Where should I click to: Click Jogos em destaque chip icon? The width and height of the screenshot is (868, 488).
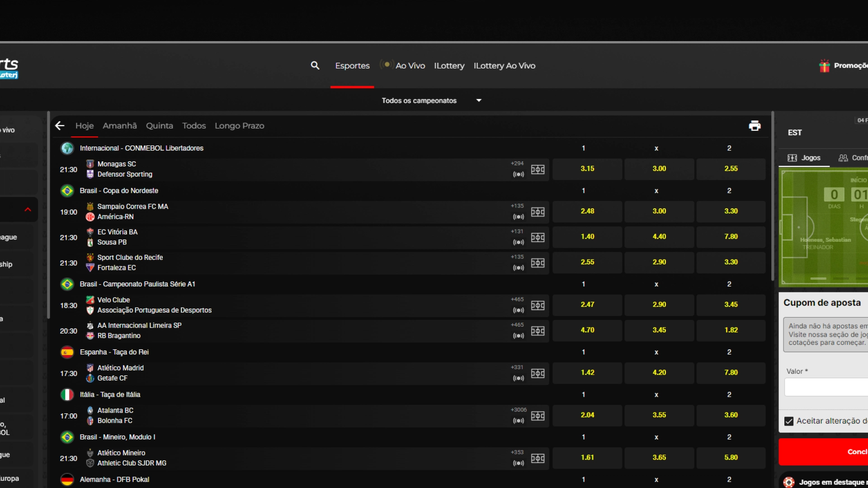point(789,482)
